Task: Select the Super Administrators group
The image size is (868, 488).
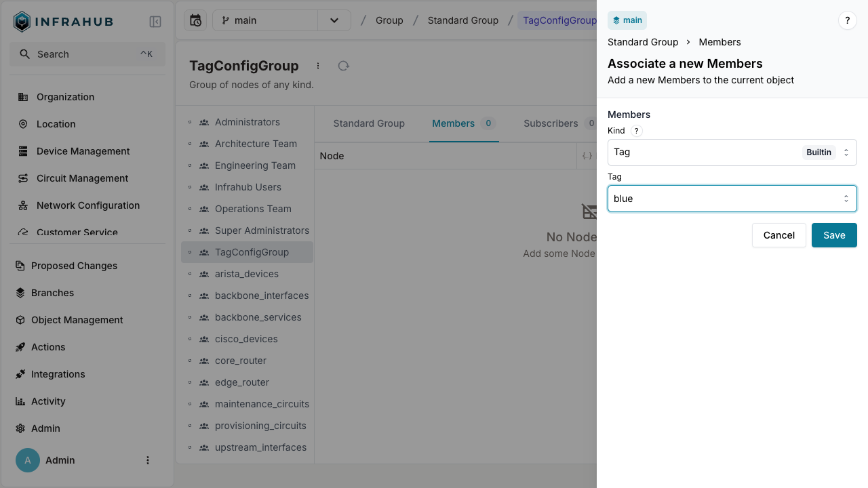Action: (262, 230)
